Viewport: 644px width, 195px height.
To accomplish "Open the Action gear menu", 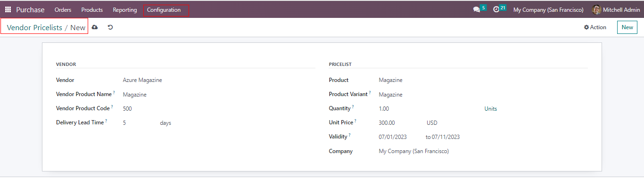I will [595, 27].
